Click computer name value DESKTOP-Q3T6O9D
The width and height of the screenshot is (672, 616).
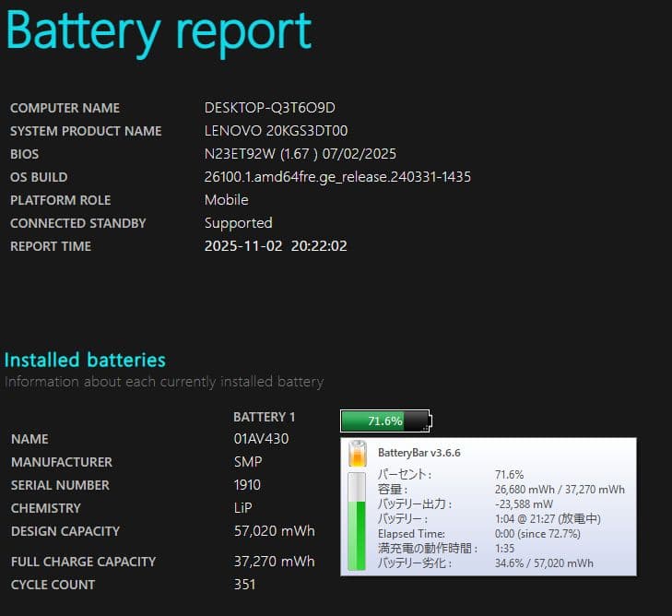pos(269,108)
